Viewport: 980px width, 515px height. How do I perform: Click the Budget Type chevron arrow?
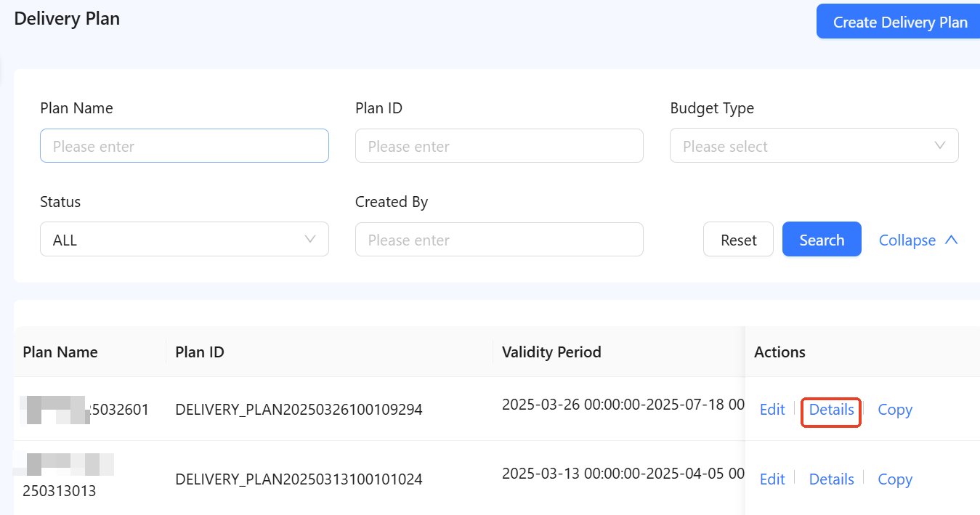[x=940, y=146]
